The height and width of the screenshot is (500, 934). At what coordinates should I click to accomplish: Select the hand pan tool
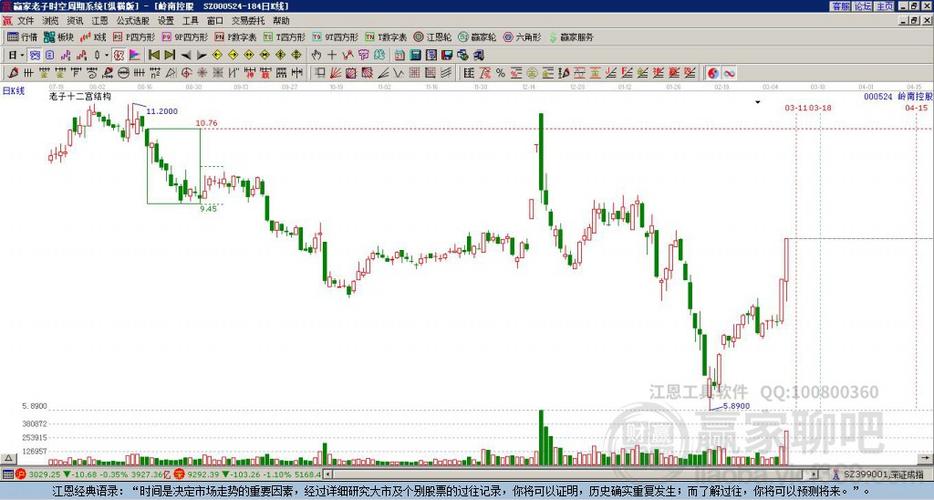(x=316, y=55)
